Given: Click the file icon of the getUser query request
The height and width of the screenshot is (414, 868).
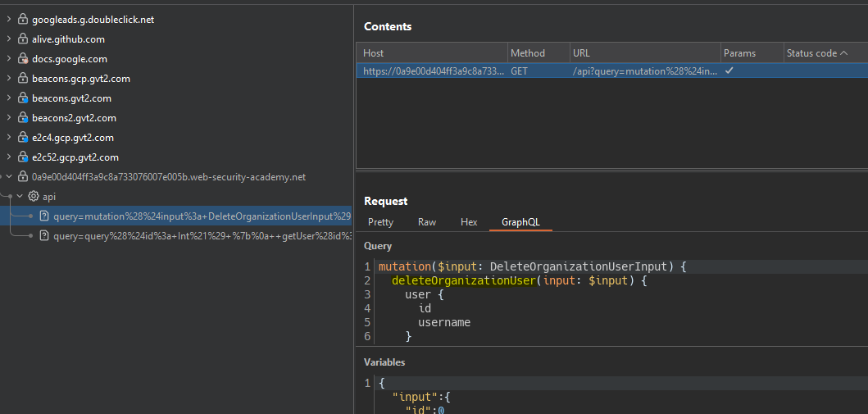Looking at the screenshot, I should (x=45, y=236).
